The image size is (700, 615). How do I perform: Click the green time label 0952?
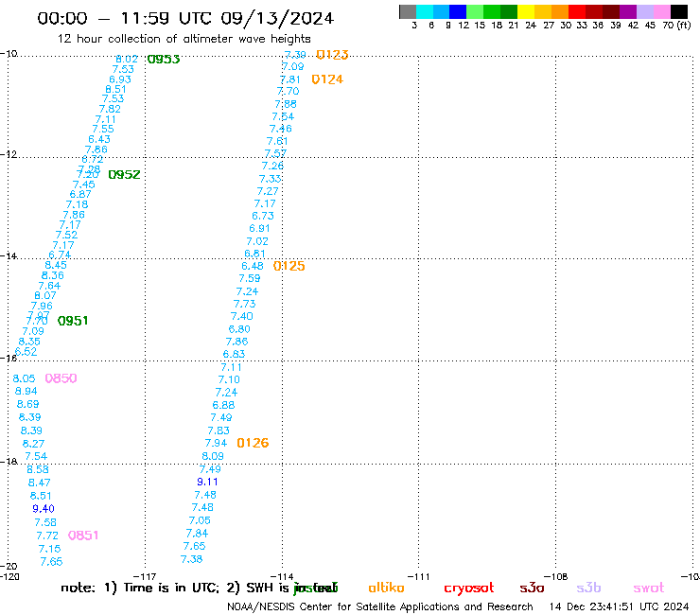tap(124, 175)
